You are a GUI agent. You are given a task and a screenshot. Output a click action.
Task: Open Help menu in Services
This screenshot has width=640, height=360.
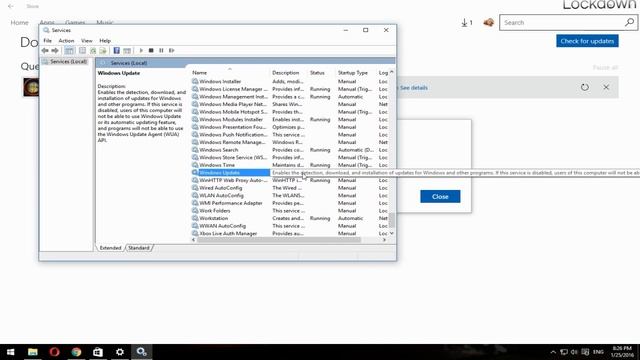tap(105, 41)
